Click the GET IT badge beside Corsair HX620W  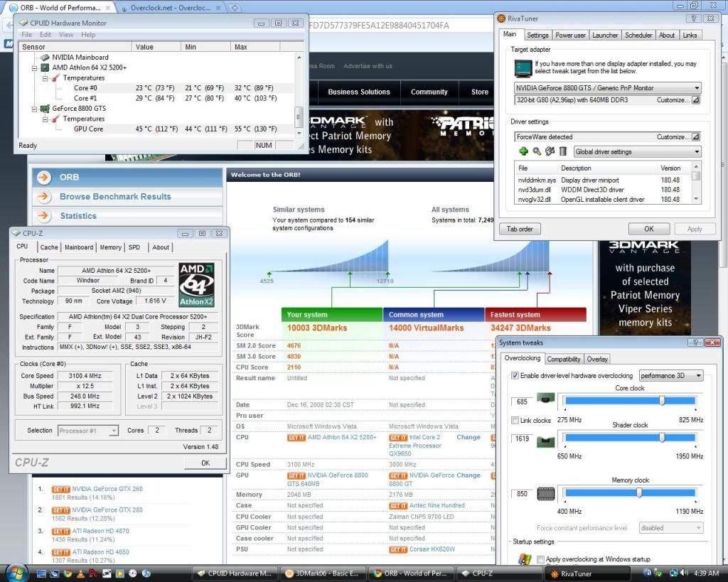pyautogui.click(x=398, y=549)
